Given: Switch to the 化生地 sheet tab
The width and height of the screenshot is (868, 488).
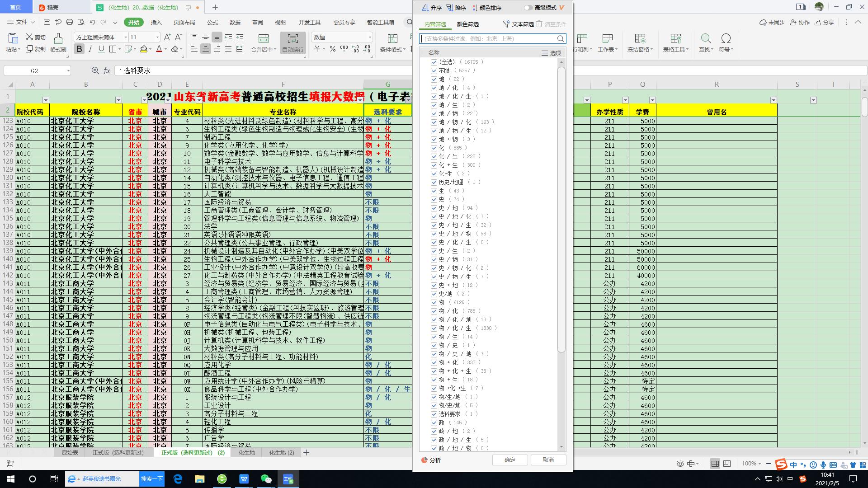Looking at the screenshot, I should [x=246, y=452].
